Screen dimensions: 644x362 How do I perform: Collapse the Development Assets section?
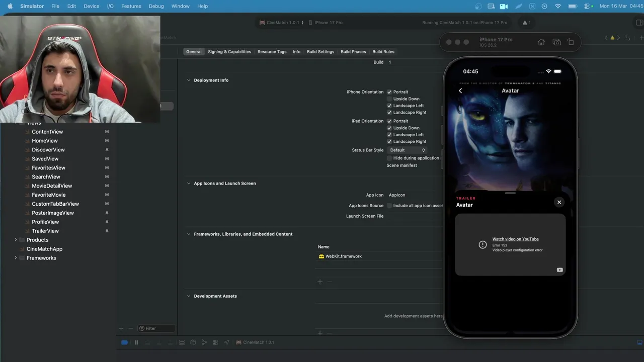point(189,296)
